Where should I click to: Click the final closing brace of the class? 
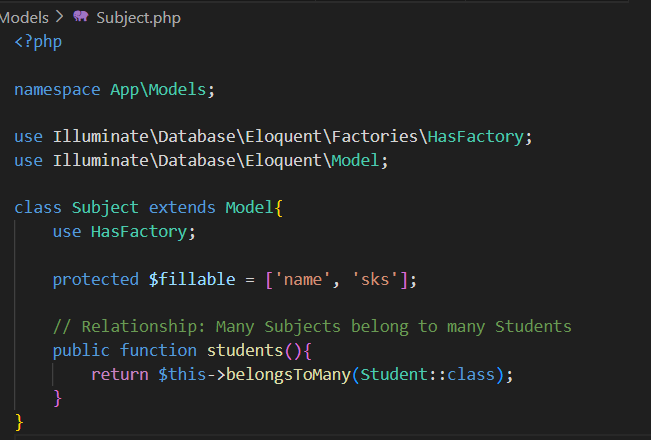tap(20, 423)
